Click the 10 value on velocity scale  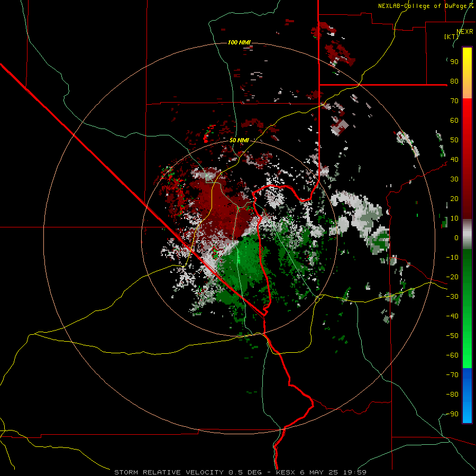click(x=454, y=218)
